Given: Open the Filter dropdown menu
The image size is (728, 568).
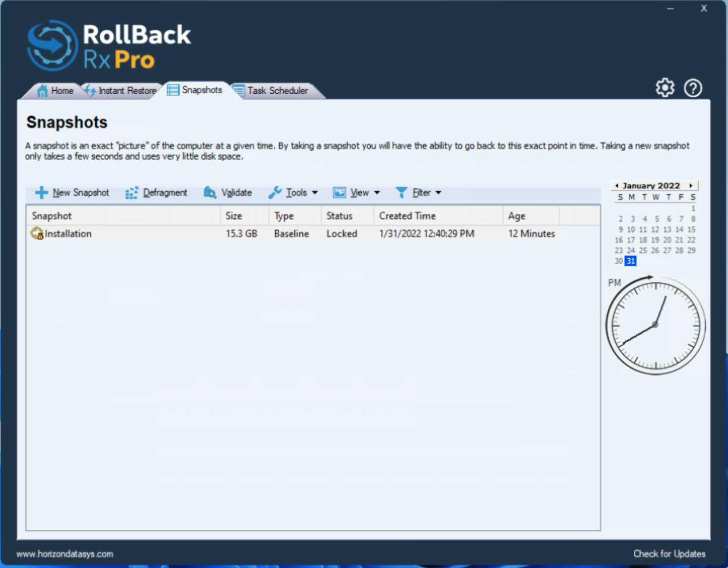Looking at the screenshot, I should [x=437, y=193].
